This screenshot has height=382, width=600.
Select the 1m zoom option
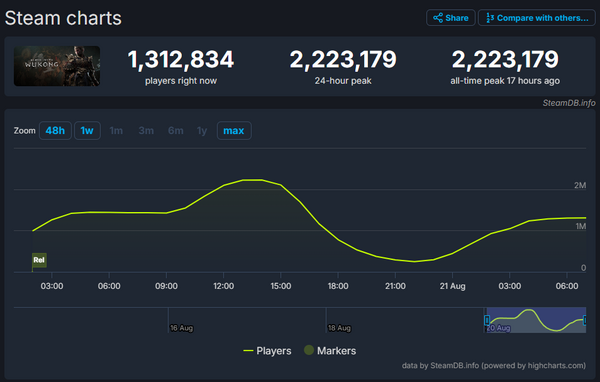click(x=116, y=131)
